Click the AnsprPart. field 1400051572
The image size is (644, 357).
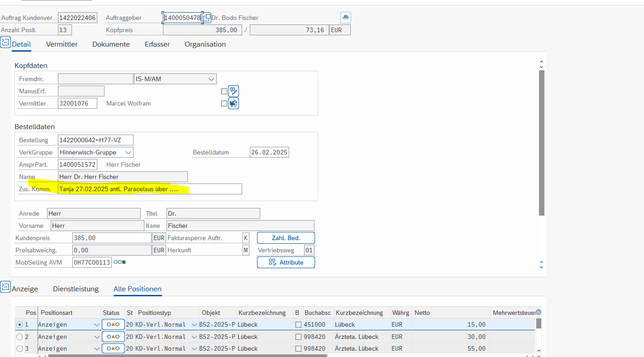click(x=77, y=164)
